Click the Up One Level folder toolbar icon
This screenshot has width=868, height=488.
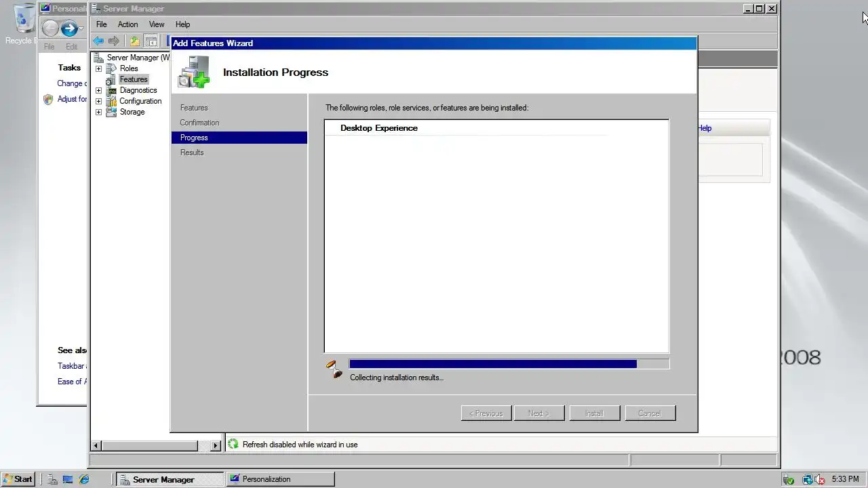click(x=135, y=41)
